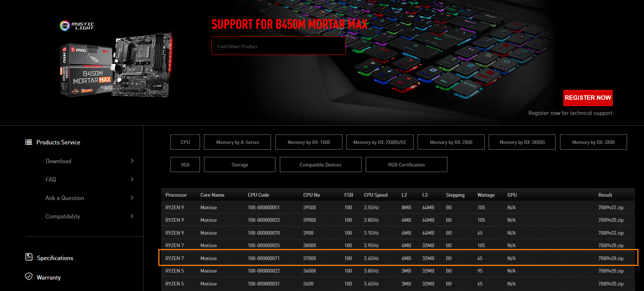Screen dimensions: 644x291
Task: Select the Memory by RX-2X00G/GE tab
Action: [x=380, y=142]
